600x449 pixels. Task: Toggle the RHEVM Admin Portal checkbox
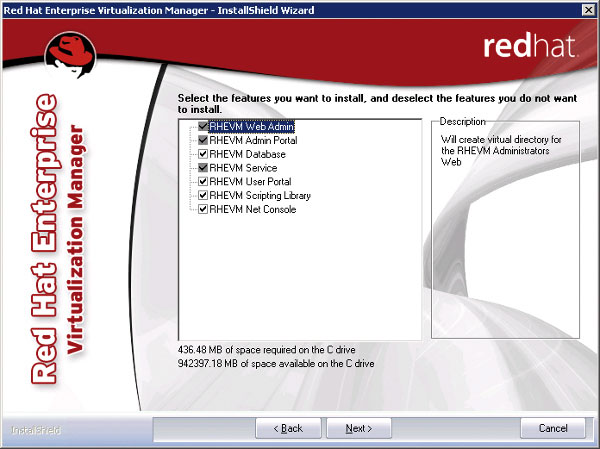tap(203, 140)
